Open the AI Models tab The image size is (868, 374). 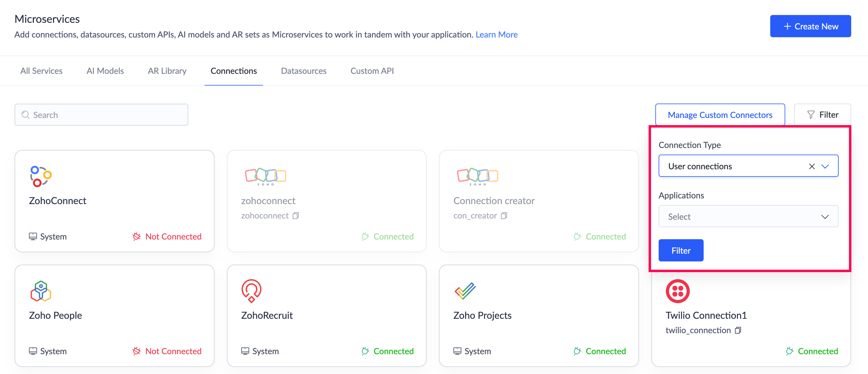[x=105, y=71]
